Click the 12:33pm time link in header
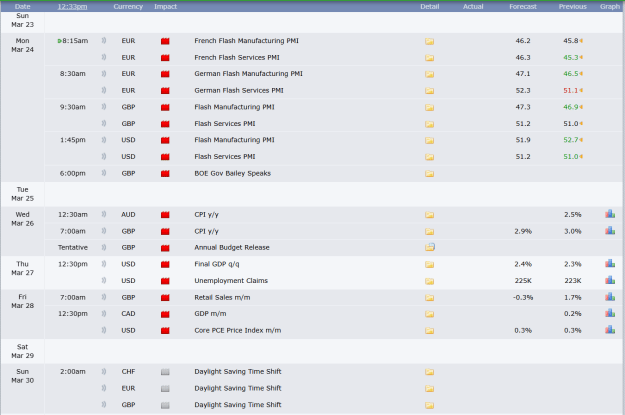The image size is (625, 415). [72, 6]
